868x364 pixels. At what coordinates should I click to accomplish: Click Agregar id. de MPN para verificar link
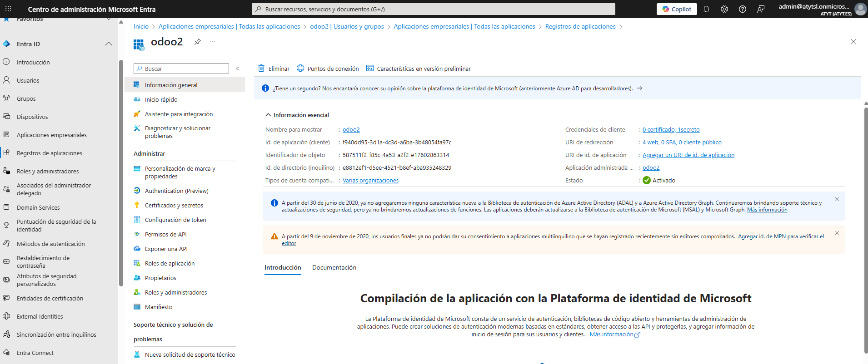click(781, 236)
